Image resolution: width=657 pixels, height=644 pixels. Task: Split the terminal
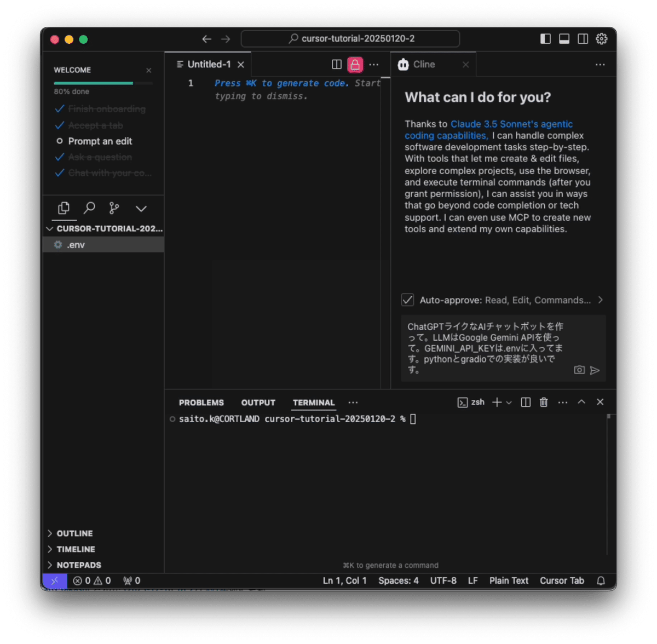tap(526, 403)
